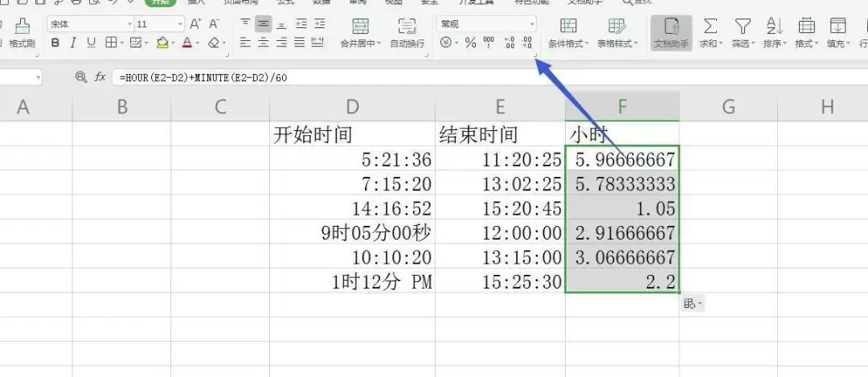This screenshot has height=377, width=868.
Task: Click the fx insert function icon
Action: point(100,77)
